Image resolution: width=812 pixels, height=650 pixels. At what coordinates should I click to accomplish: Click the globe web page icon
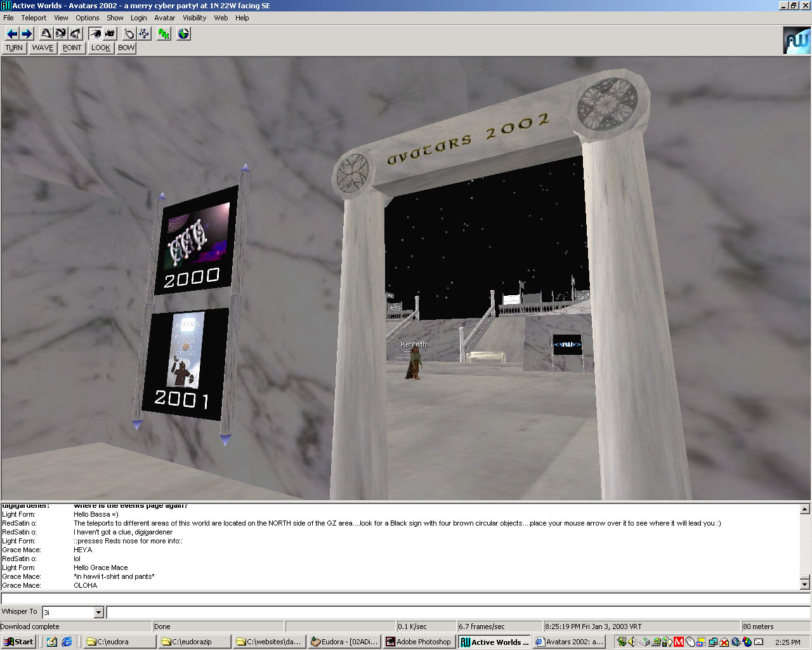(183, 34)
